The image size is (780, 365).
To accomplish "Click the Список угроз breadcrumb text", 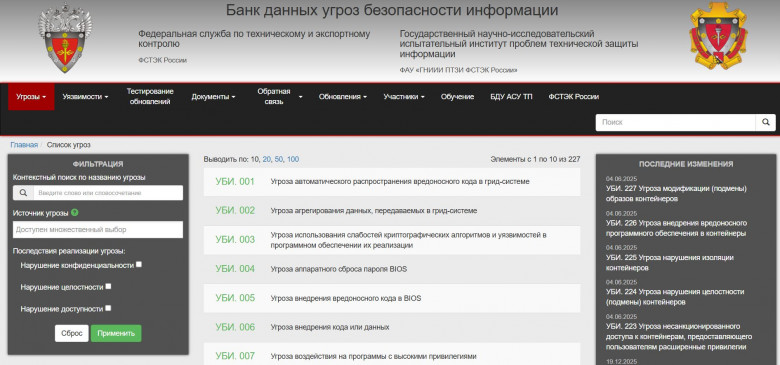I will 69,145.
